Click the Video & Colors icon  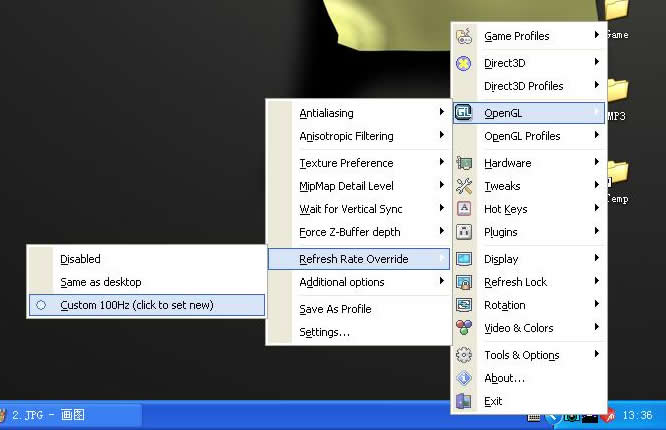[x=464, y=328]
